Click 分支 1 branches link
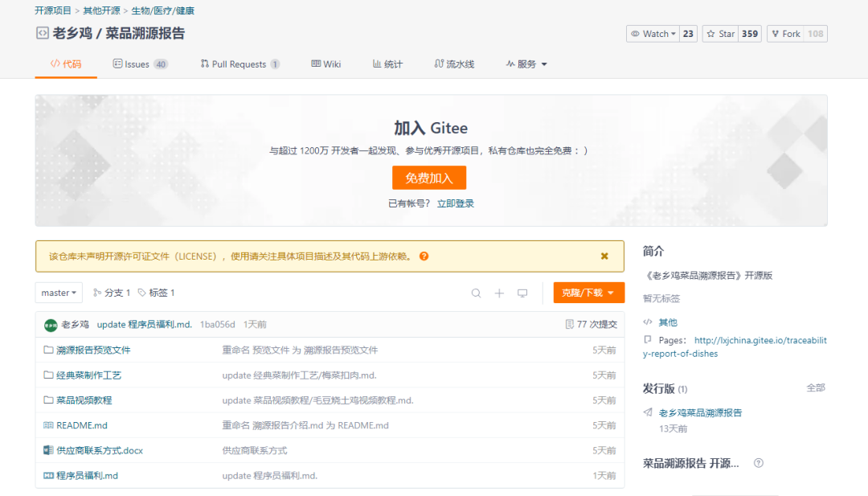Screen dimensions: 868x496 click(112, 293)
